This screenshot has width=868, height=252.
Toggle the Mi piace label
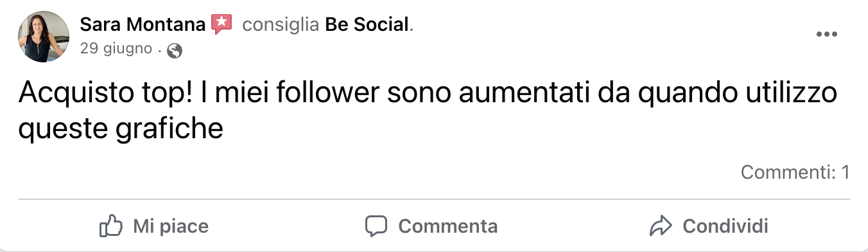point(171,226)
